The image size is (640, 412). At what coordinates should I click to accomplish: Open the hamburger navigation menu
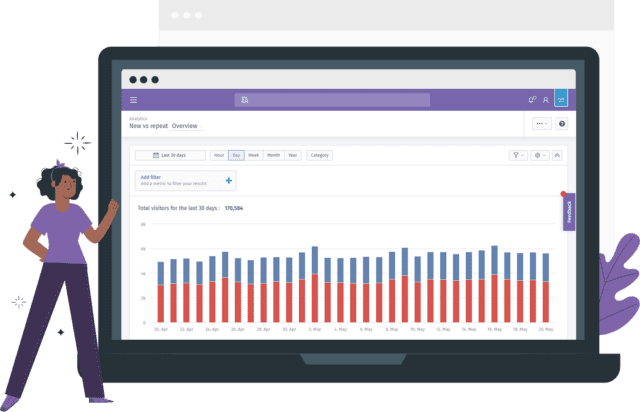pyautogui.click(x=134, y=100)
